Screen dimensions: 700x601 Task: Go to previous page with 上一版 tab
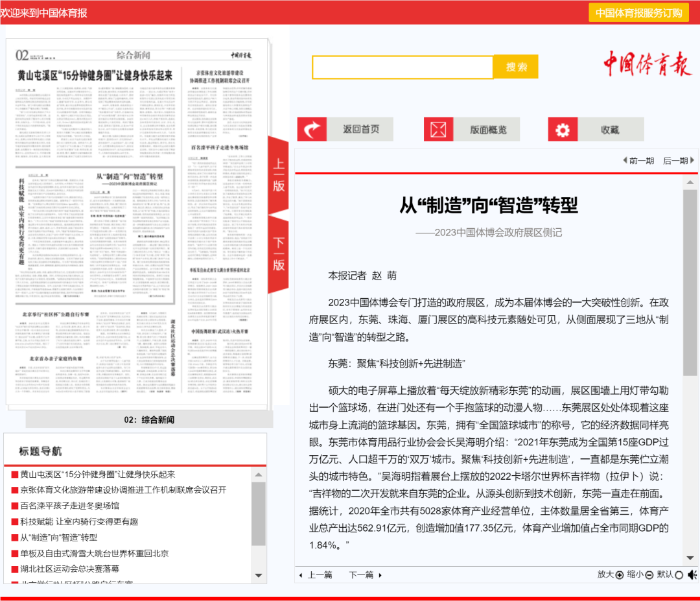click(278, 175)
